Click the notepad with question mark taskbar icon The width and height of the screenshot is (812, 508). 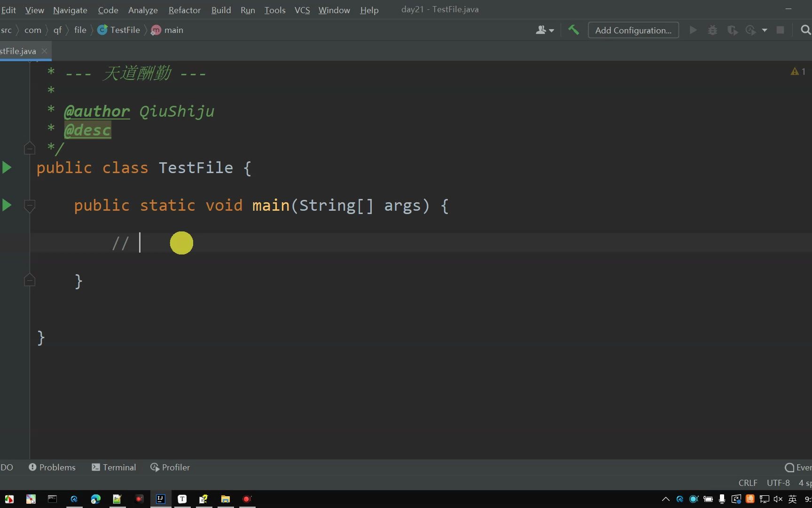click(203, 499)
